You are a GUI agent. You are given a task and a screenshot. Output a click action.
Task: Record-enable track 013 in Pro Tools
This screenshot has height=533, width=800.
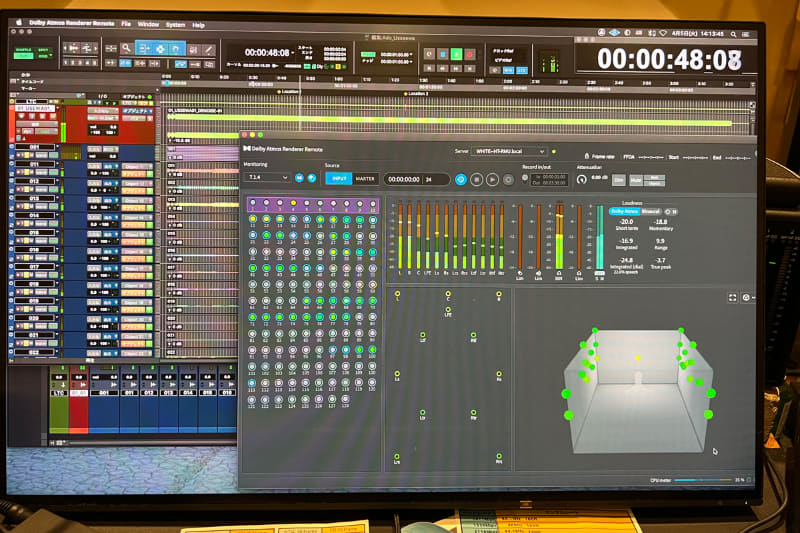pyautogui.click(x=19, y=206)
